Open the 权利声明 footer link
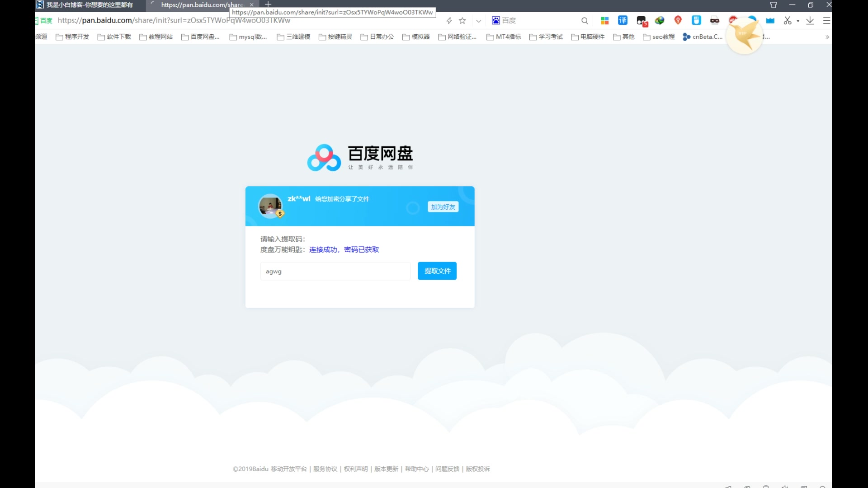 356,469
